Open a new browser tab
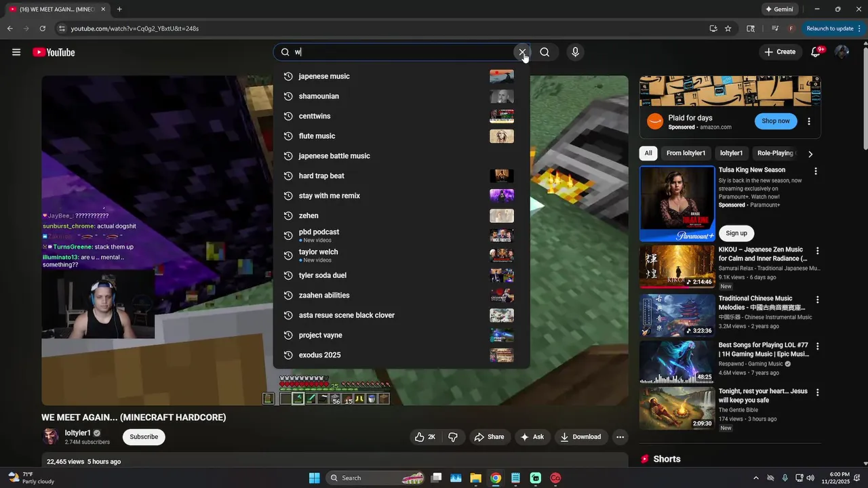The height and width of the screenshot is (488, 868). pos(119,9)
